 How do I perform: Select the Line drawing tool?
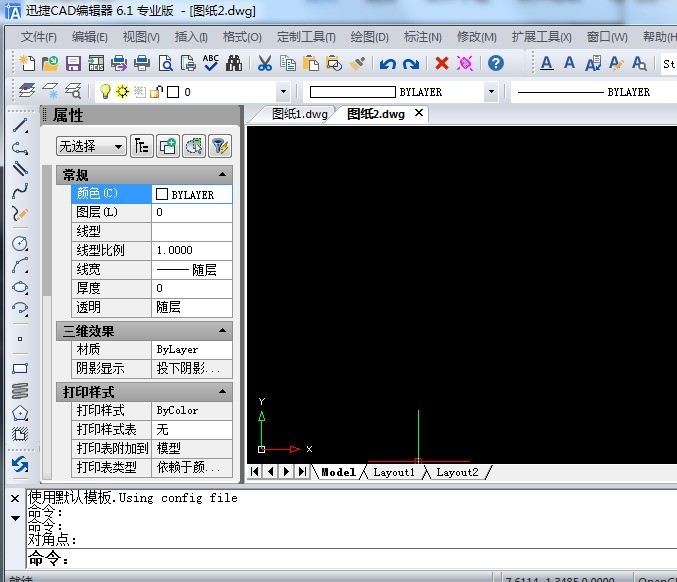[19, 126]
